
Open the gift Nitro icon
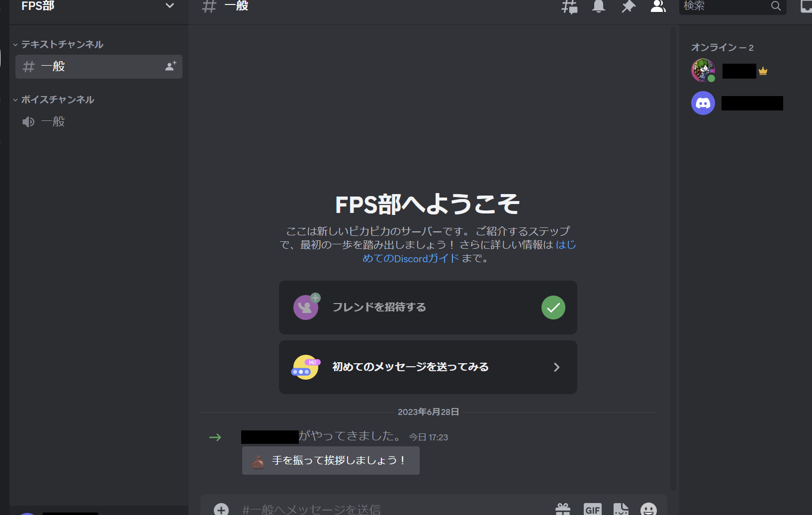563,509
